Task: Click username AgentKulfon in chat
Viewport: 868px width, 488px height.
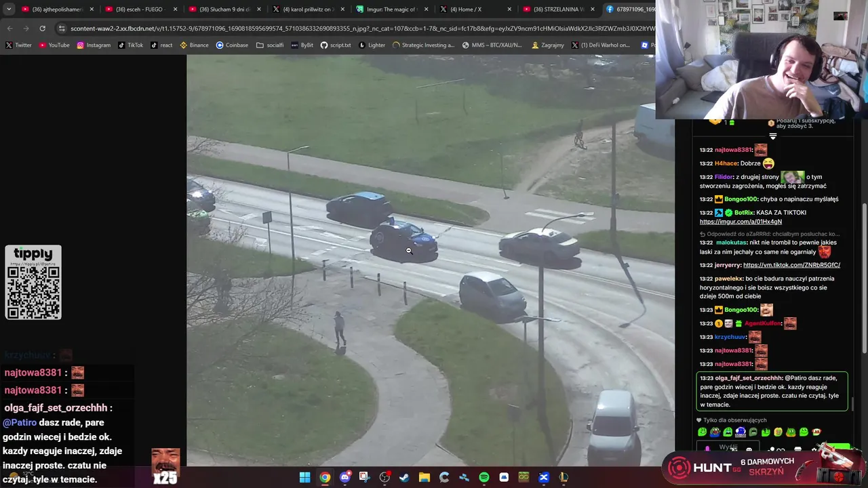Action: coord(763,323)
